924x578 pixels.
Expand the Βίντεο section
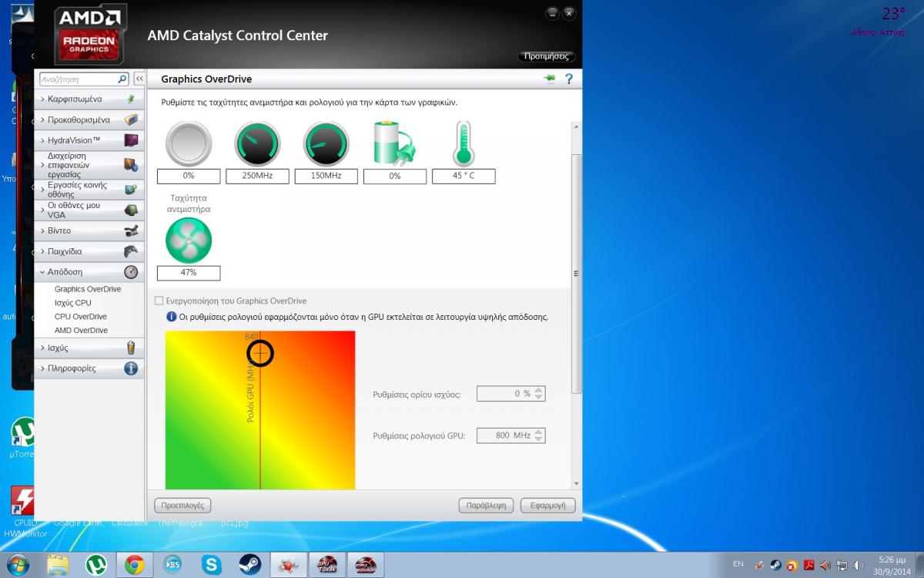click(x=89, y=230)
